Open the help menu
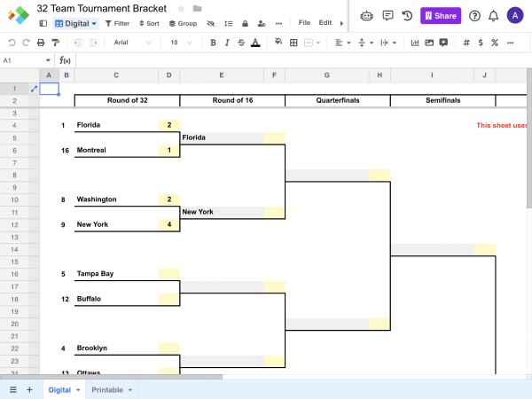 tap(474, 16)
